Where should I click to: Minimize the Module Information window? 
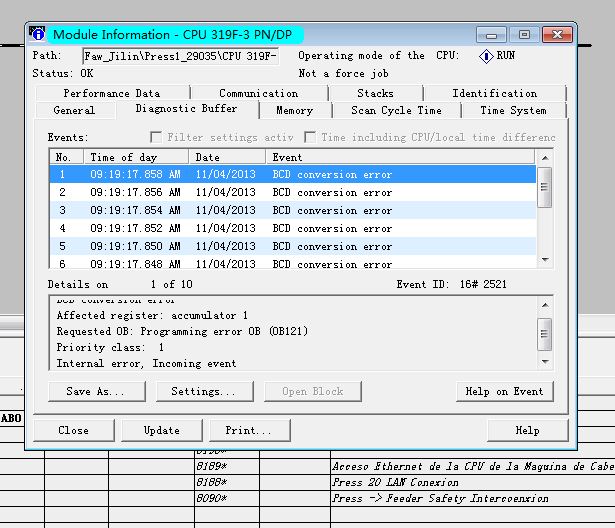[x=491, y=35]
